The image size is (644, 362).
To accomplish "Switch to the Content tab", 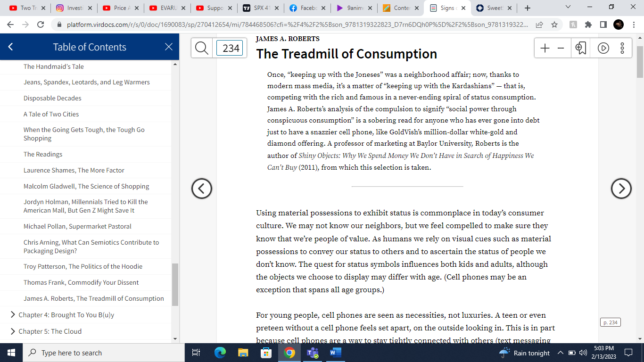I will coord(400,8).
